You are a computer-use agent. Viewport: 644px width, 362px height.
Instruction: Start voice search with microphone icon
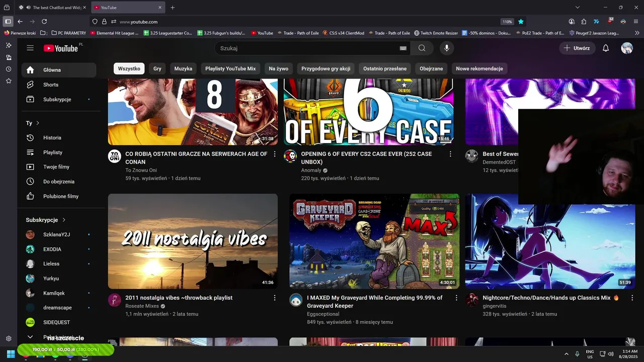[446, 48]
